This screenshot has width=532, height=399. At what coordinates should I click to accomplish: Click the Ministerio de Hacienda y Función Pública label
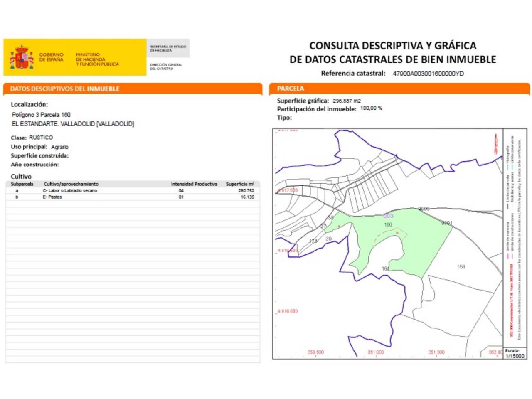tap(97, 59)
